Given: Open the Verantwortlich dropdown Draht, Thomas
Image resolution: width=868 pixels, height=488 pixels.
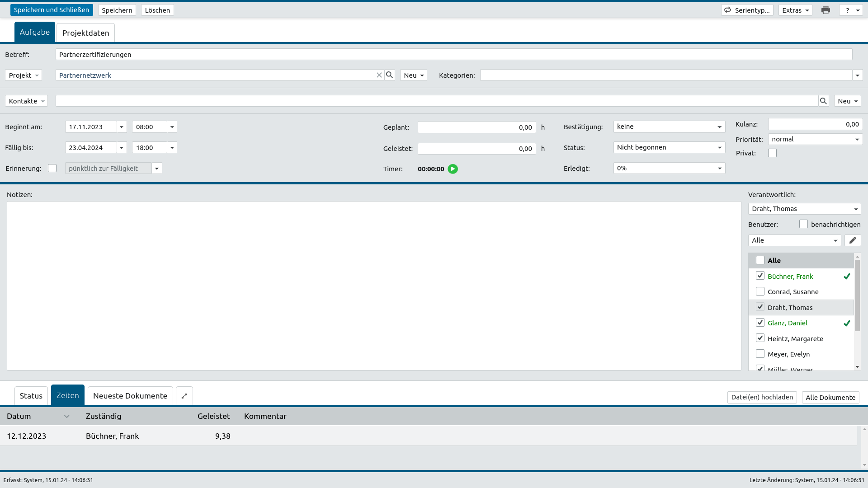Looking at the screenshot, I should 804,209.
